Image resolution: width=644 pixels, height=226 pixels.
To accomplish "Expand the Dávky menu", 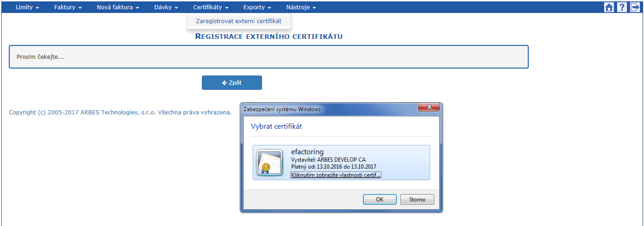I will [166, 7].
